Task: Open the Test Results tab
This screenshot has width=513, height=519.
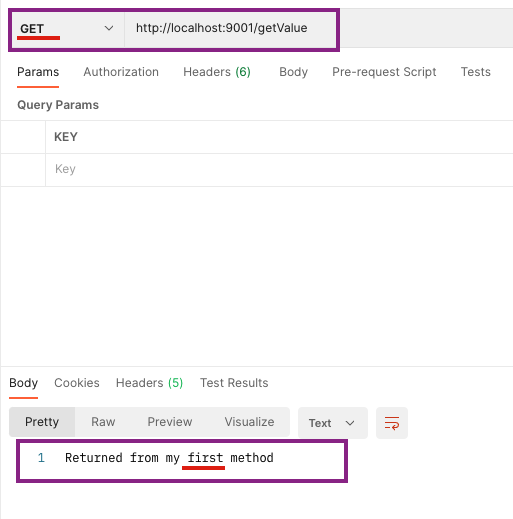Action: tap(234, 383)
